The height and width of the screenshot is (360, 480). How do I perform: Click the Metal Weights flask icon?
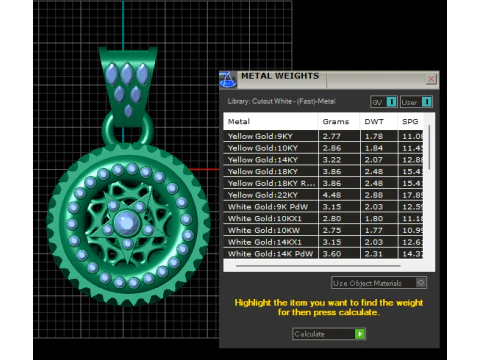228,80
